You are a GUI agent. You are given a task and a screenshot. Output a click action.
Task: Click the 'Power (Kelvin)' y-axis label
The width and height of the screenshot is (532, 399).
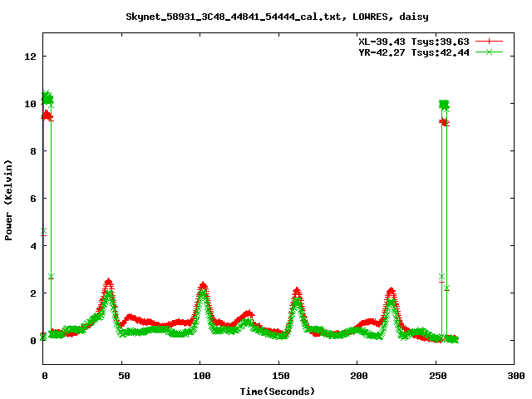pos(8,200)
